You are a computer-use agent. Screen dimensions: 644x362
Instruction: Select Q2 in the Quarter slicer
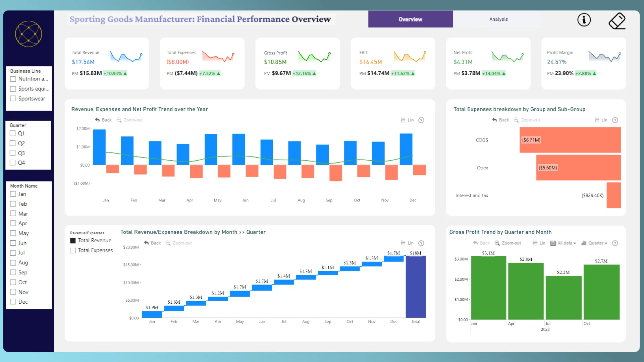tap(13, 143)
